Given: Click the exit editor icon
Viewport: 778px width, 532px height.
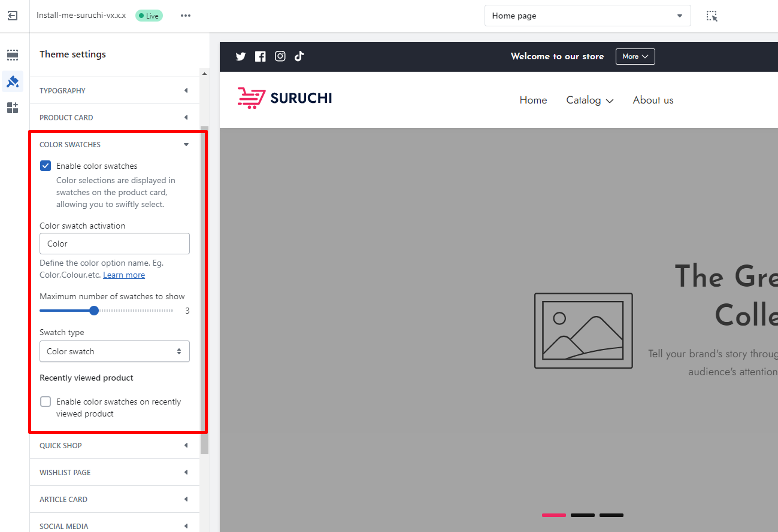Looking at the screenshot, I should tap(13, 16).
